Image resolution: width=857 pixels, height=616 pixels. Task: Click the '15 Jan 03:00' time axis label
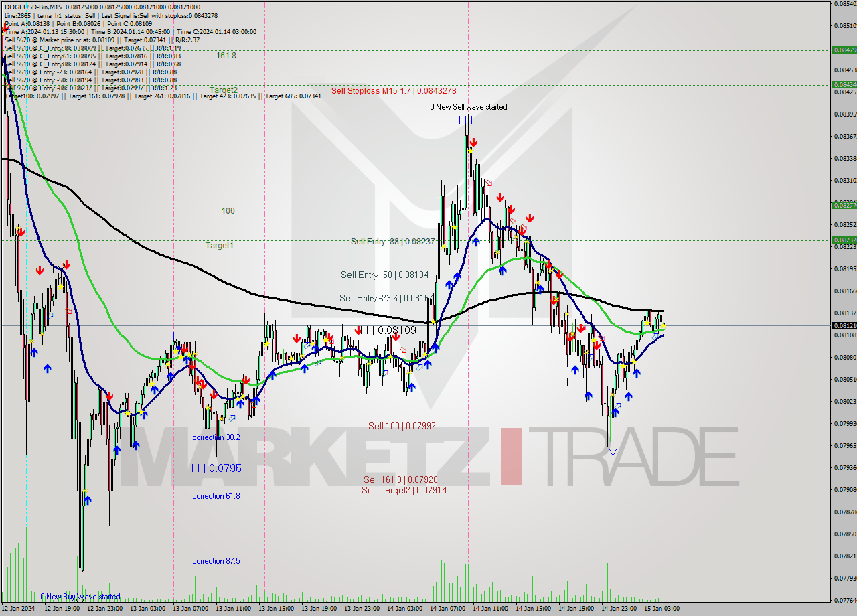point(661,609)
